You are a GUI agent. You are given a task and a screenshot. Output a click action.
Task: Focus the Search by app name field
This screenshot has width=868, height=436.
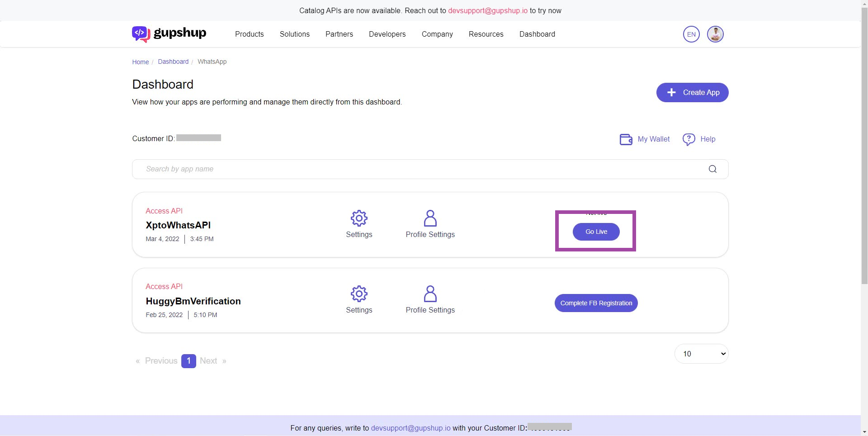pos(430,169)
